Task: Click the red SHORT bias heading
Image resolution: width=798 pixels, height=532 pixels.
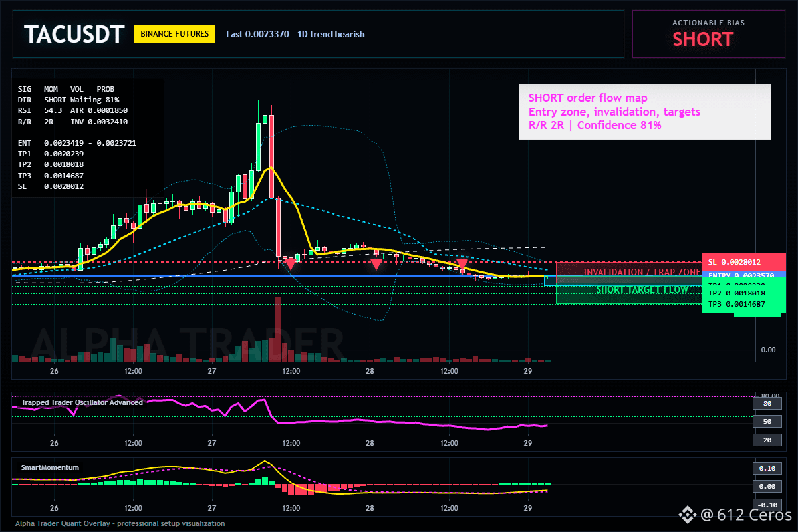Action: pos(702,39)
